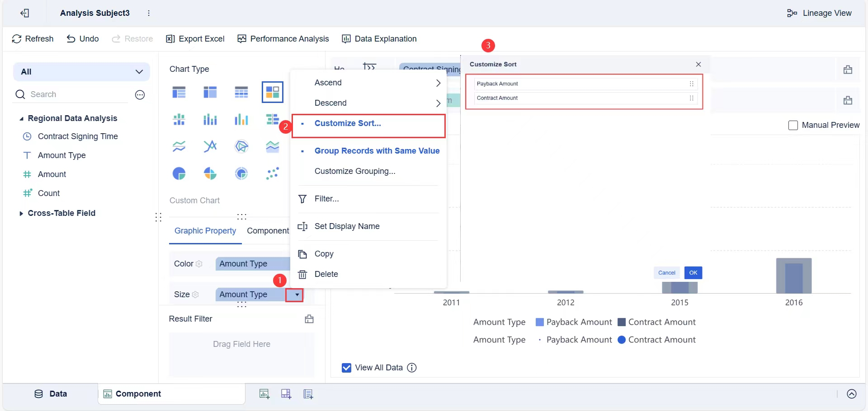The image size is (868, 411).
Task: Uncheck the View All Data checkbox
Action: pos(347,368)
